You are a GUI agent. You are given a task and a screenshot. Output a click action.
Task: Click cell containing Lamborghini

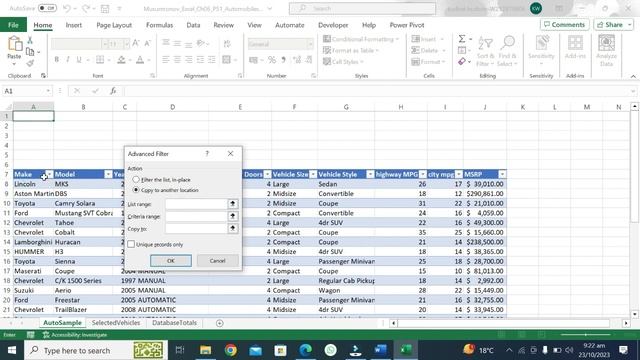(x=33, y=242)
